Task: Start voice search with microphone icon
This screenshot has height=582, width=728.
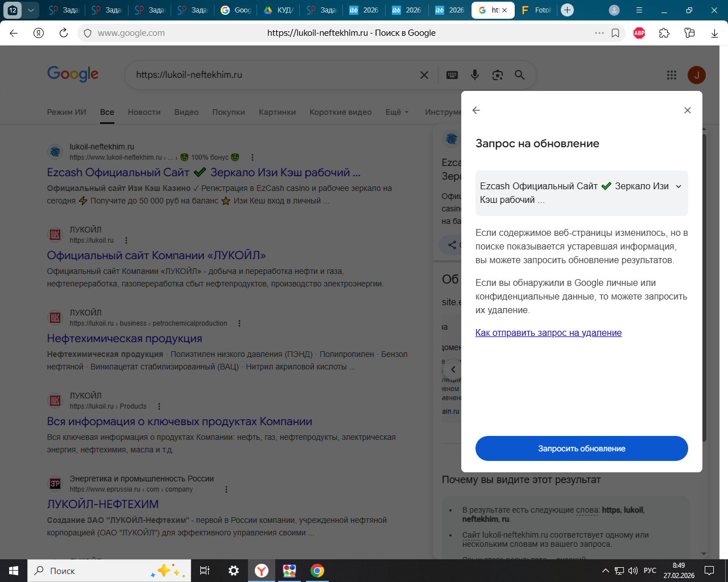Action: click(x=475, y=75)
